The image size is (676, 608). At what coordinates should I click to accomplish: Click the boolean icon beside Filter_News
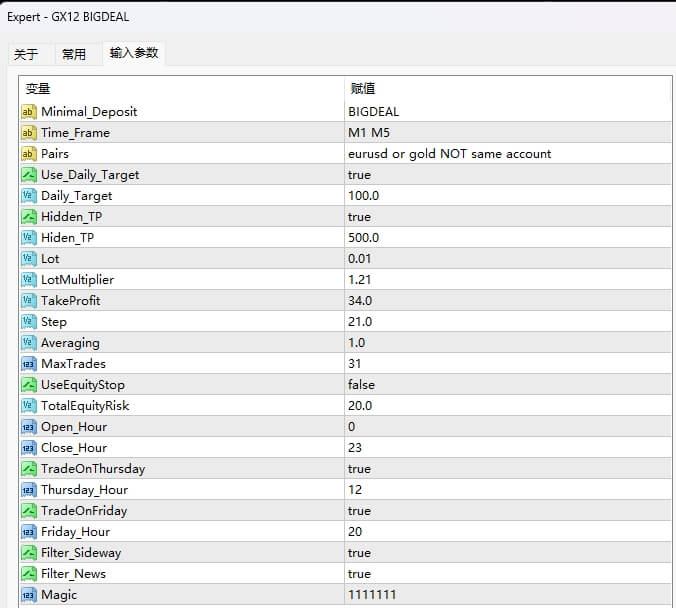[28, 574]
